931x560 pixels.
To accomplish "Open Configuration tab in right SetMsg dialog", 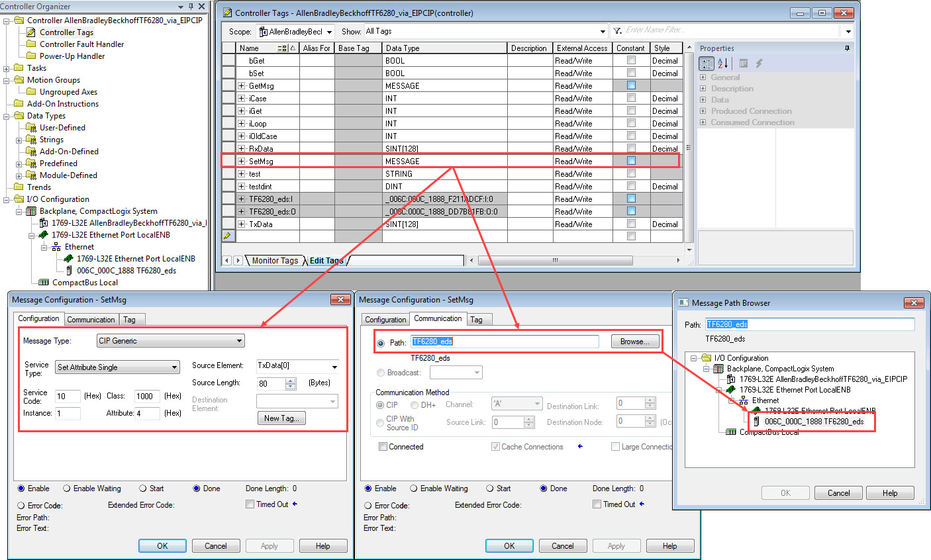I will pyautogui.click(x=385, y=320).
